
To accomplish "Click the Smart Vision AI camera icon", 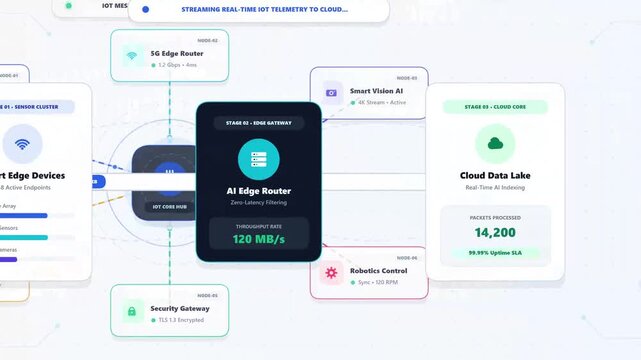I will 331,93.
